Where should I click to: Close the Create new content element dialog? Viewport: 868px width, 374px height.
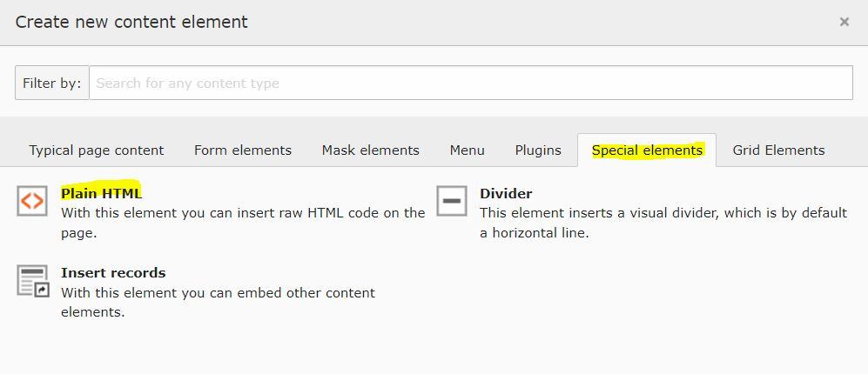pyautogui.click(x=844, y=23)
